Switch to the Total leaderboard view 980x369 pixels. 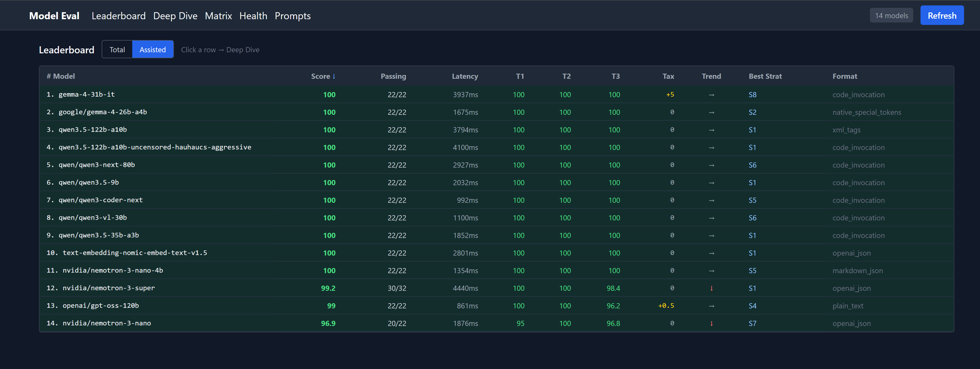pyautogui.click(x=117, y=50)
